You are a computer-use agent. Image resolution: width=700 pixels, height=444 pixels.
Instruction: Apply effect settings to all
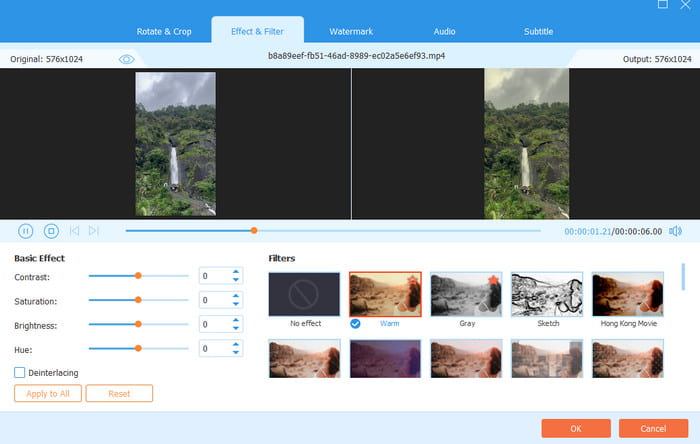coord(48,394)
